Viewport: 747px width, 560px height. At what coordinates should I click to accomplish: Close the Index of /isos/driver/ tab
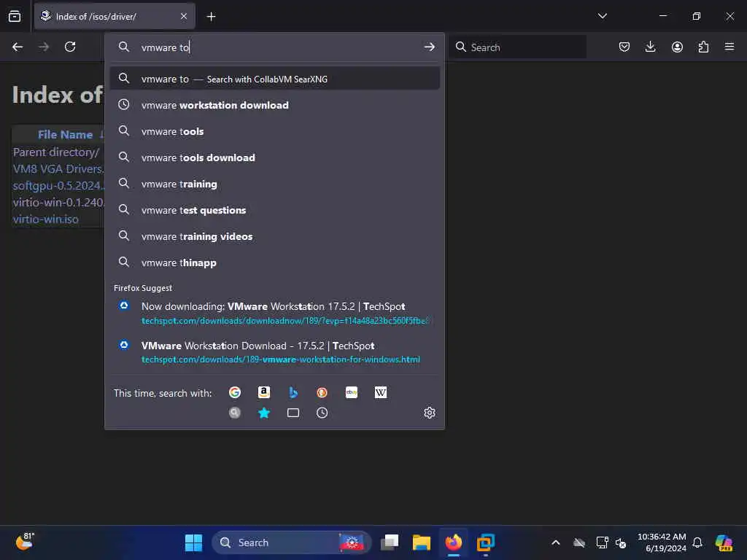click(184, 16)
